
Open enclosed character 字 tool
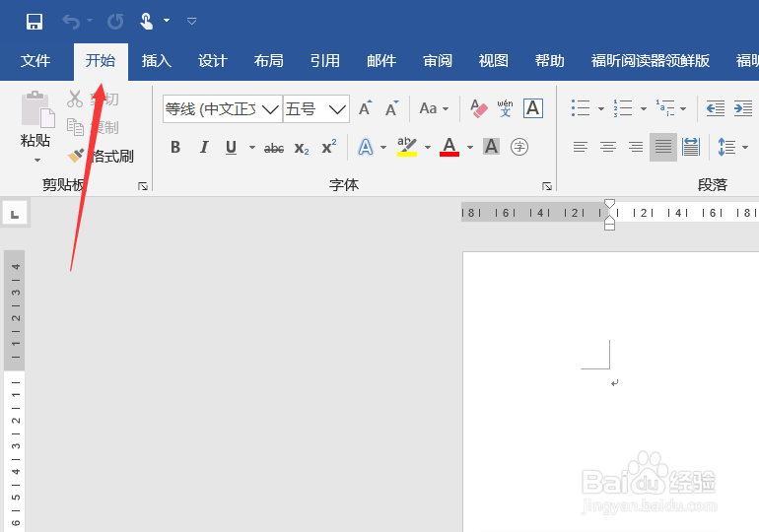coord(519,147)
